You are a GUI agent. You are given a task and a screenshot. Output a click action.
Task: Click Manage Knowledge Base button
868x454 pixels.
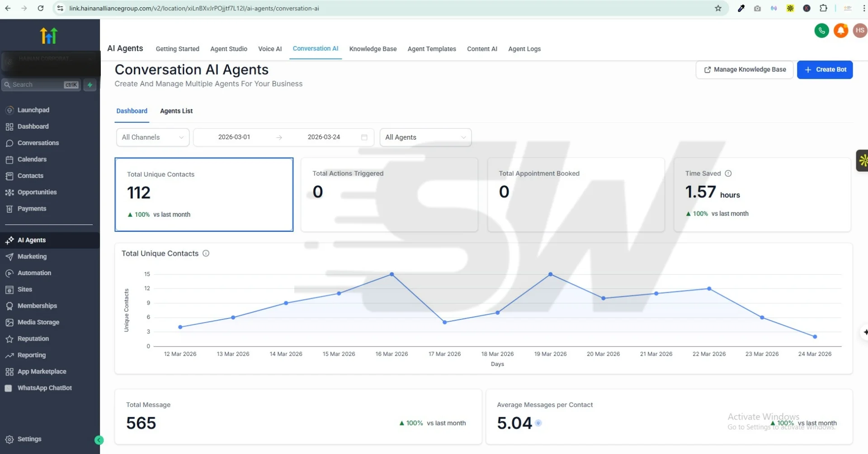pos(744,70)
